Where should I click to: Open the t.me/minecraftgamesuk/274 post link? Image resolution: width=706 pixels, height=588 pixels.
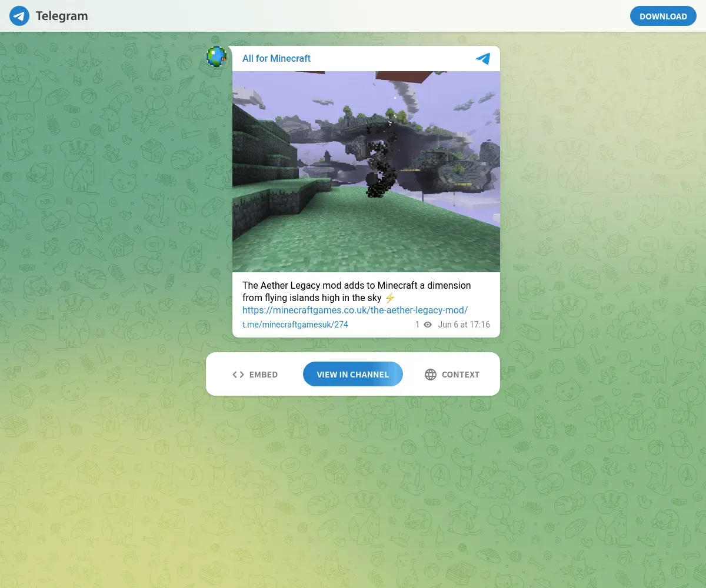(x=295, y=325)
